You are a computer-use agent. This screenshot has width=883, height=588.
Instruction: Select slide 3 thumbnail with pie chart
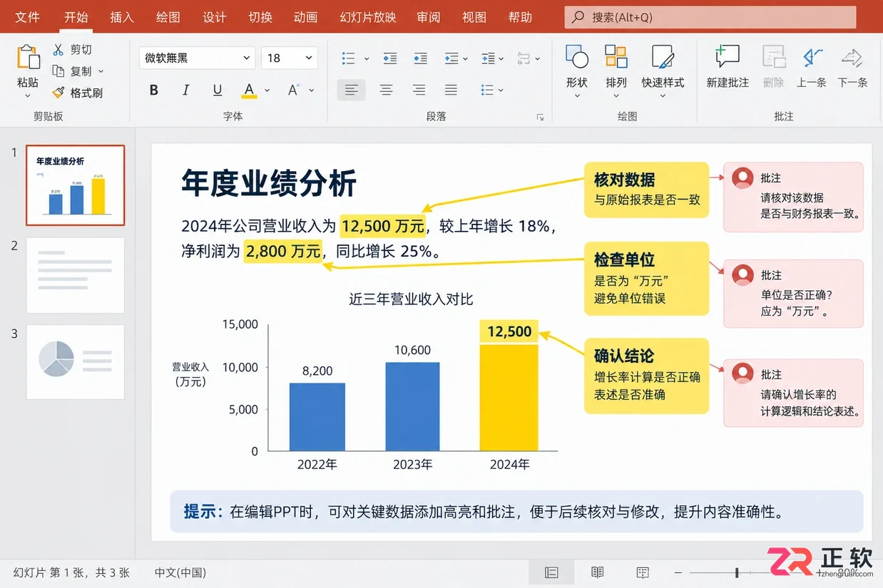point(75,362)
